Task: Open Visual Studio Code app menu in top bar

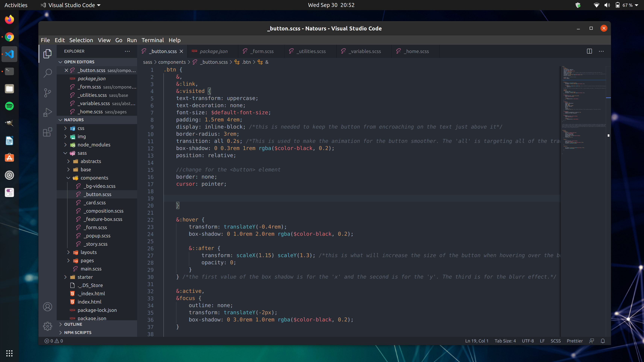Action: tap(71, 5)
